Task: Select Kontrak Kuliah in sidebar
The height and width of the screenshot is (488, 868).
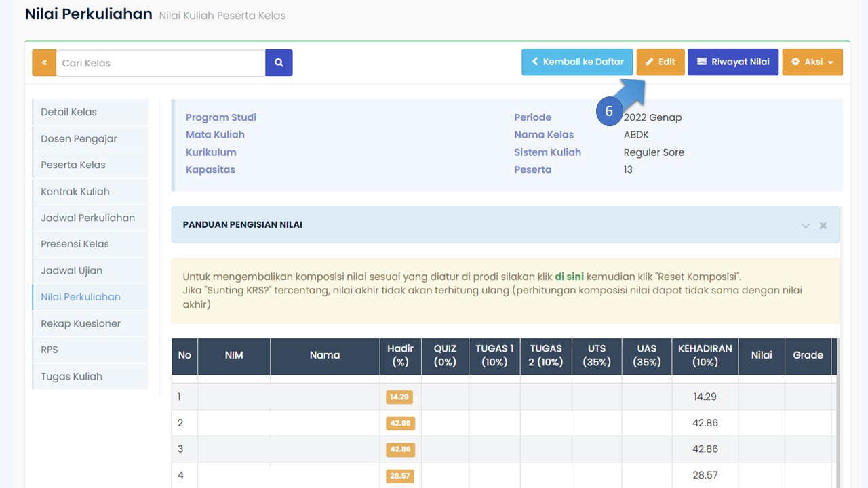Action: click(90, 191)
